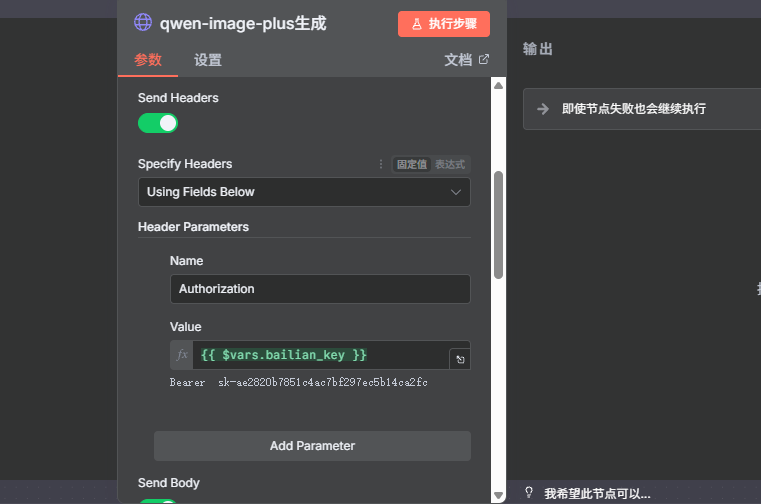Click the scrollbar up arrow in the parameters panel
This screenshot has height=504, width=761.
click(498, 85)
